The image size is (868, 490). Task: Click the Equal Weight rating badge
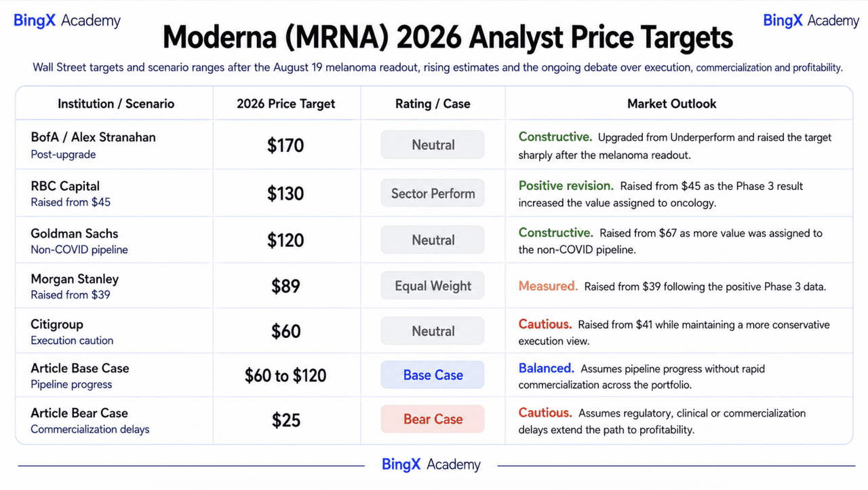click(x=433, y=286)
